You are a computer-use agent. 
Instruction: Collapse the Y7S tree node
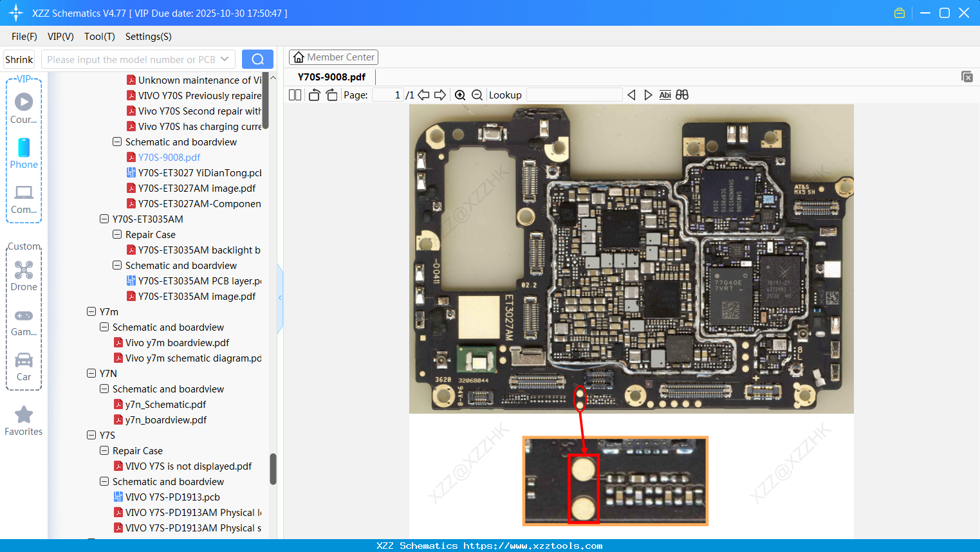(91, 435)
